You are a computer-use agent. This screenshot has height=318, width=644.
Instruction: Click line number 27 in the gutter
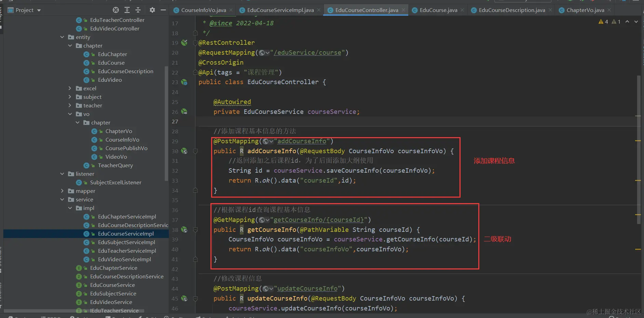click(x=175, y=121)
